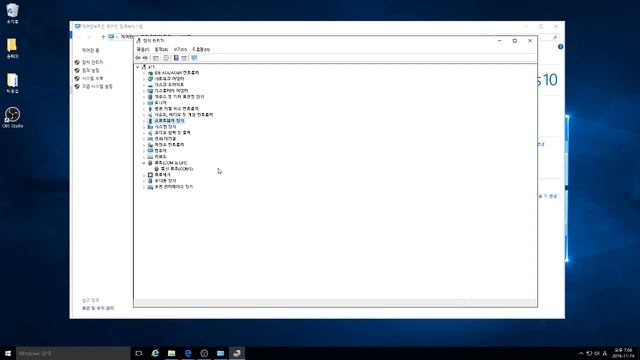Switch to the Device Manager taskbar button
The height and width of the screenshot is (360, 640).
click(x=237, y=353)
